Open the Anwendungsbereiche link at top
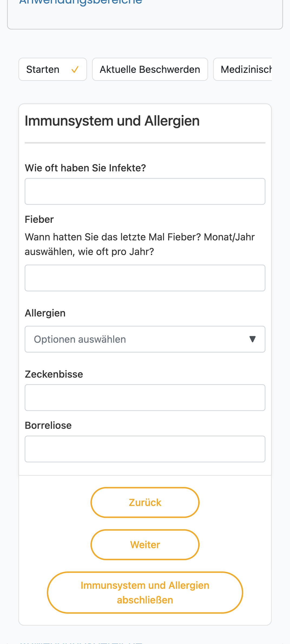The image size is (290, 644). [x=81, y=2]
